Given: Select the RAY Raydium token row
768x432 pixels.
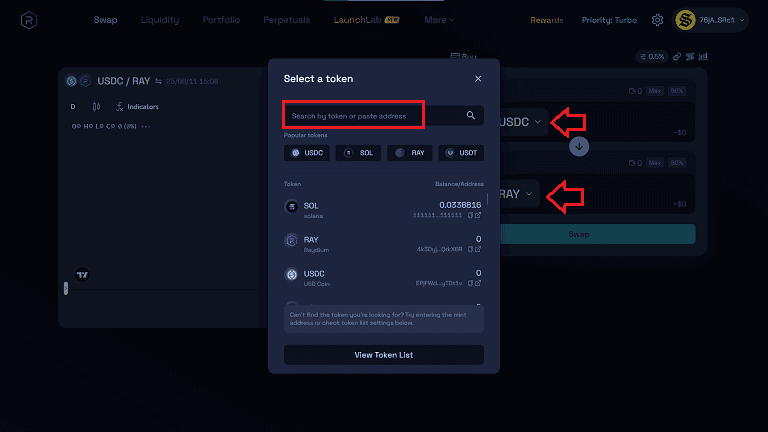Looking at the screenshot, I should (x=384, y=243).
